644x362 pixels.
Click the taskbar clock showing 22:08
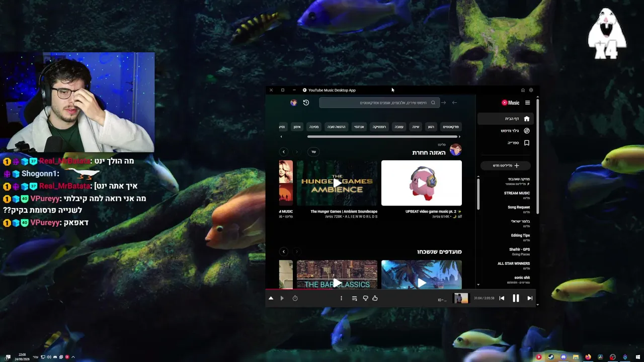22,357
